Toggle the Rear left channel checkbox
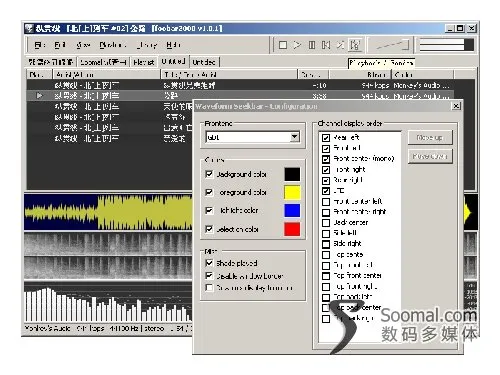Screen dimensions: 500x375 tap(326, 138)
